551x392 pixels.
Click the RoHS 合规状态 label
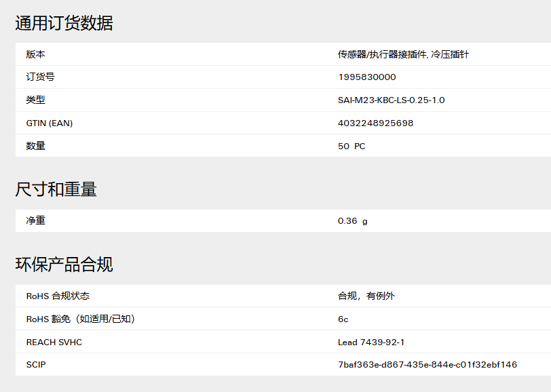(58, 296)
